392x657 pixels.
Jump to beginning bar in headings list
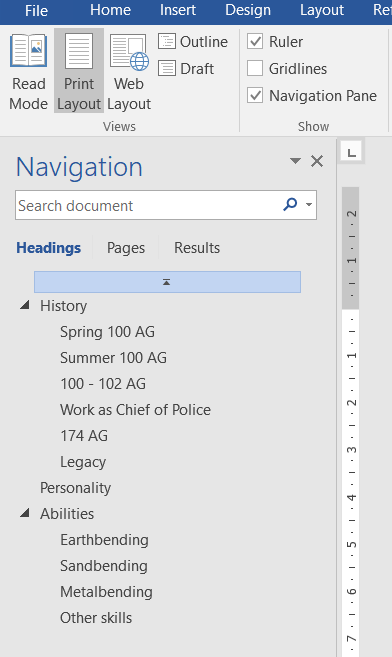[x=167, y=282]
